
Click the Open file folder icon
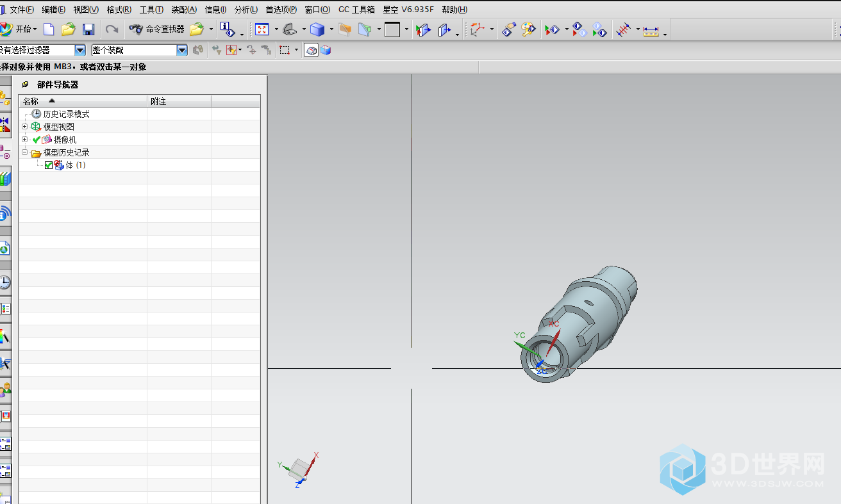(x=68, y=29)
